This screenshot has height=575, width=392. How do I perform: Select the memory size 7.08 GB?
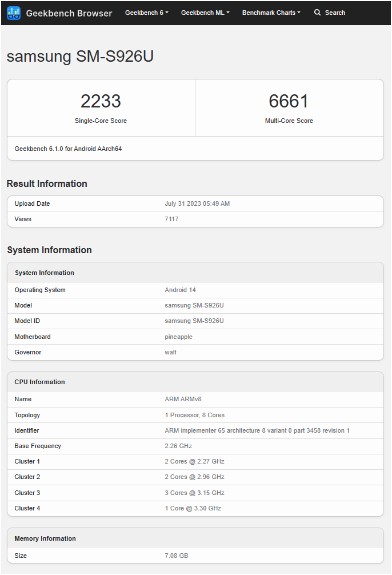pyautogui.click(x=177, y=556)
